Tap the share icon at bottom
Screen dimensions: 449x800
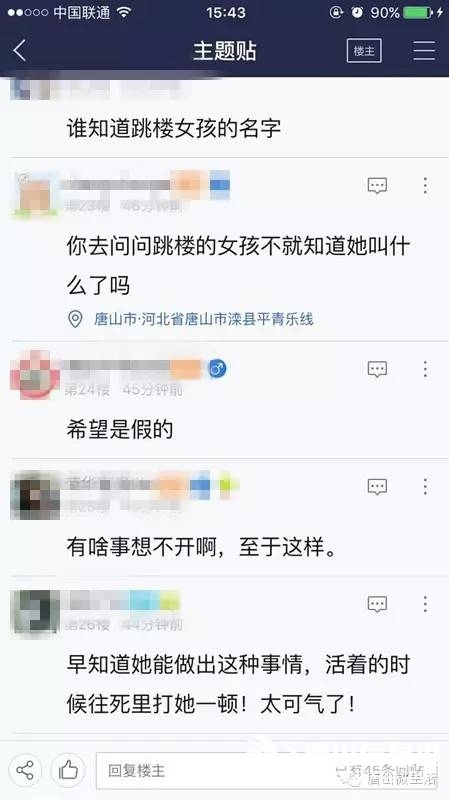(25, 770)
